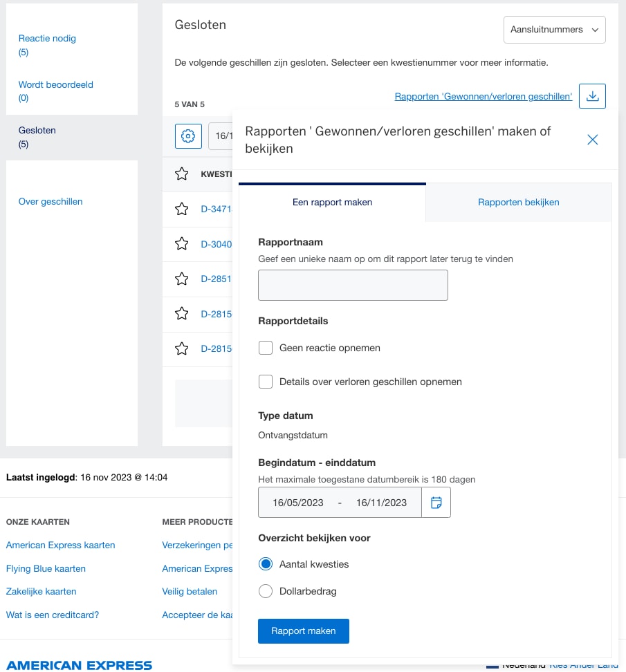The width and height of the screenshot is (626, 672).
Task: Select the 'Een rapport maken' tab
Action: click(x=332, y=203)
